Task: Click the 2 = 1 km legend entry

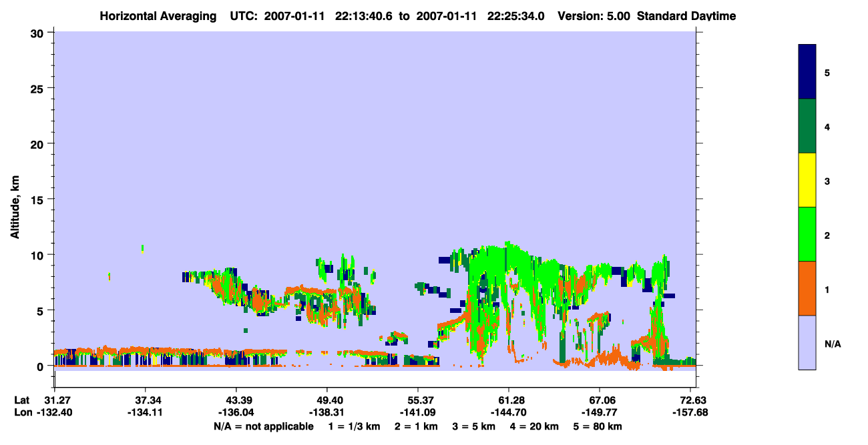Action: point(415,426)
